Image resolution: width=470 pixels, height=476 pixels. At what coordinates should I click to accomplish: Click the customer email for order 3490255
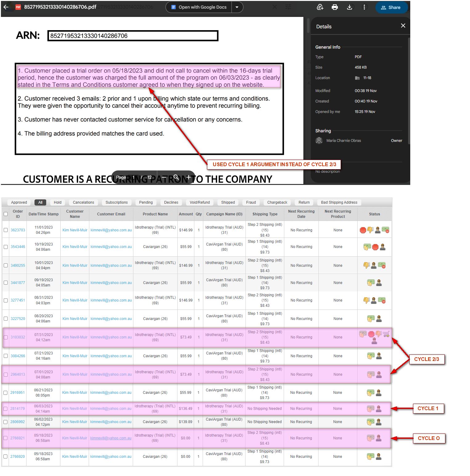(111, 265)
